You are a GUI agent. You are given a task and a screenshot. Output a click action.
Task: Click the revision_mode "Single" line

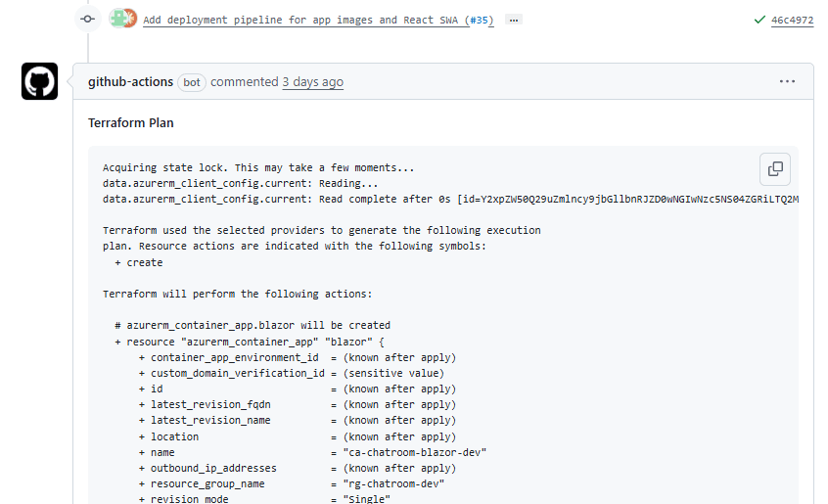tap(264, 499)
